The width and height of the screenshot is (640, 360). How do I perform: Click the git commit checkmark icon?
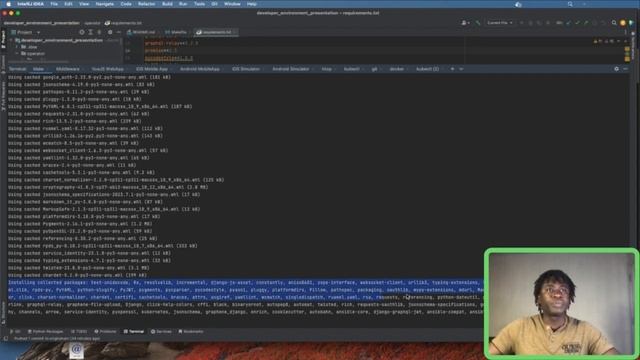[577, 23]
